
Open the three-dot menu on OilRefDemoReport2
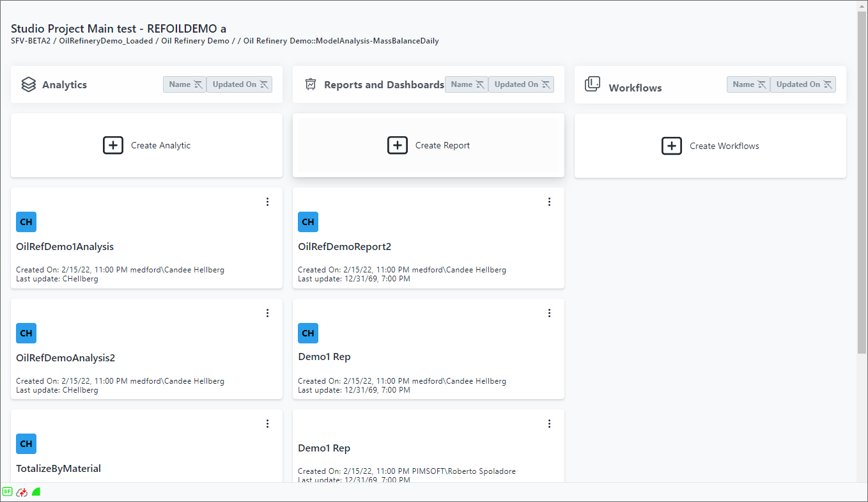tap(549, 202)
